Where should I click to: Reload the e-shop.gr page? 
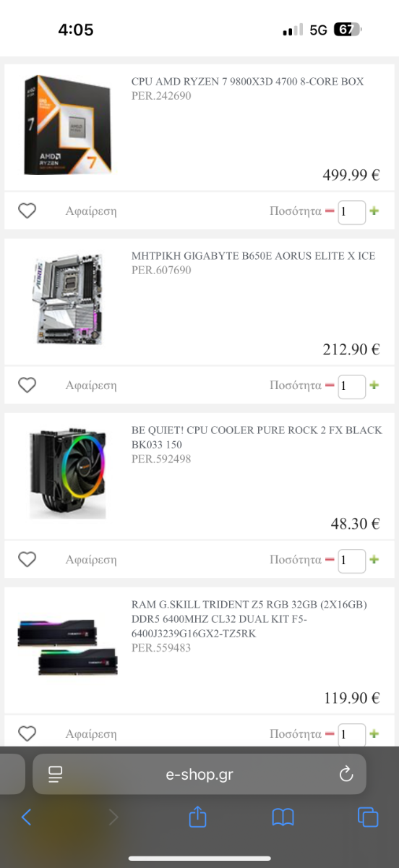[x=346, y=775]
